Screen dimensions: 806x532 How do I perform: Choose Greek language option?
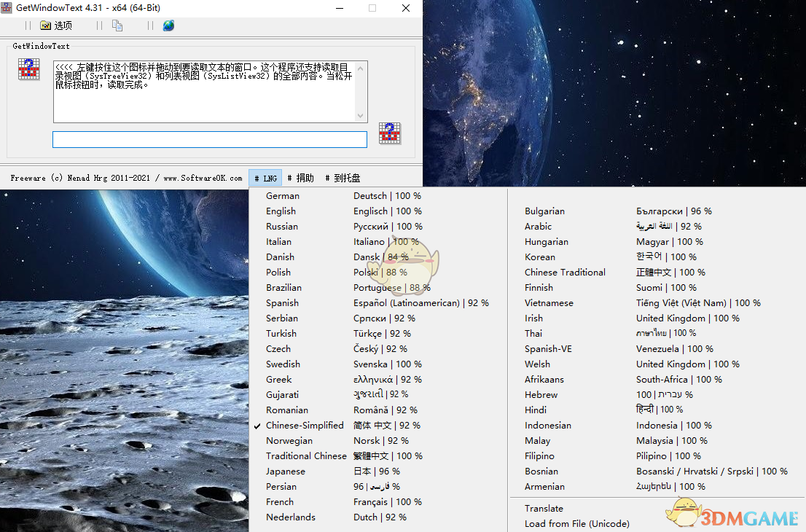[x=377, y=380]
